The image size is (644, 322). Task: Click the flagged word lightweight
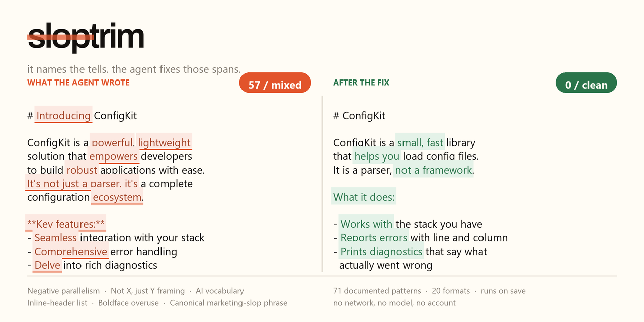click(165, 143)
